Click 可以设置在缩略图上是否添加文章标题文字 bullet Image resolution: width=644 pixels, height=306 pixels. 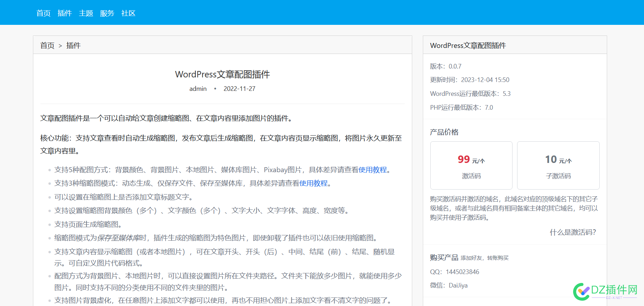(x=124, y=197)
